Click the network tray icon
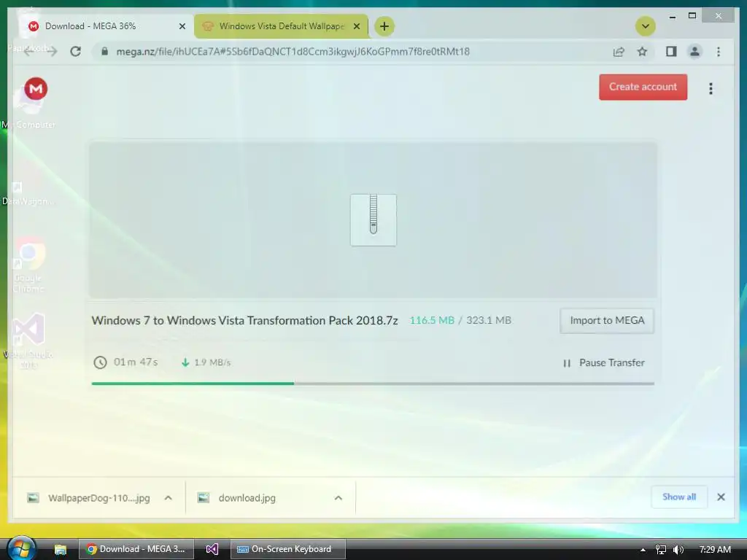The height and width of the screenshot is (560, 747). [x=661, y=550]
